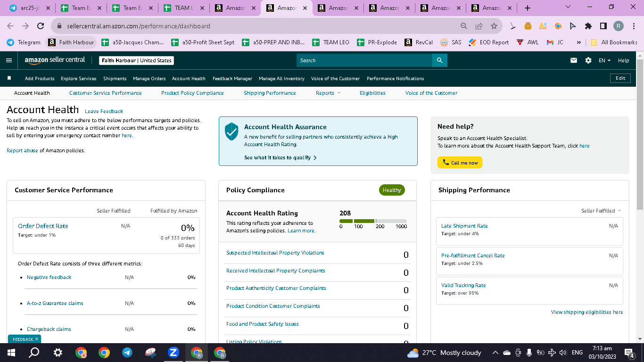
Task: Open the Seller Central hamburger menu
Action: click(x=9, y=60)
